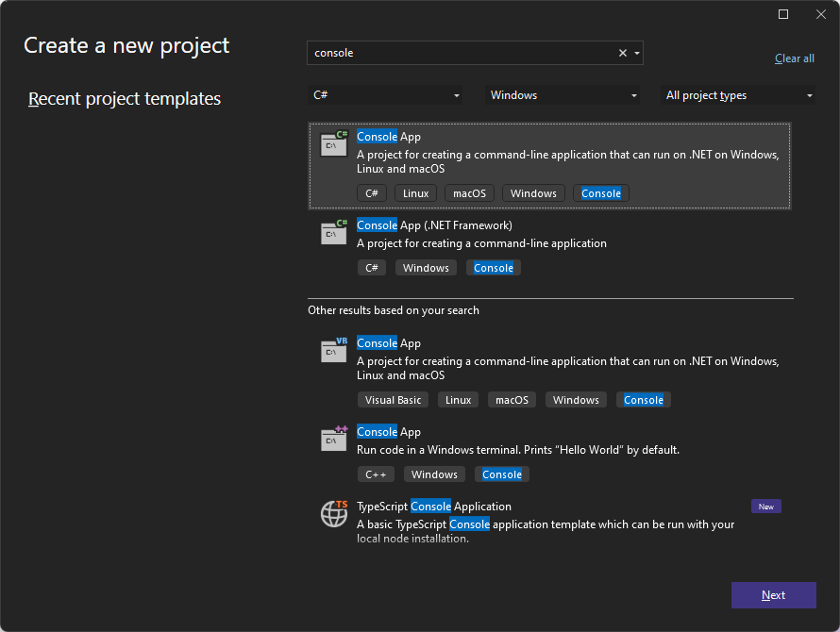The width and height of the screenshot is (840, 632).
Task: Open the All project types dropdown
Action: [738, 94]
